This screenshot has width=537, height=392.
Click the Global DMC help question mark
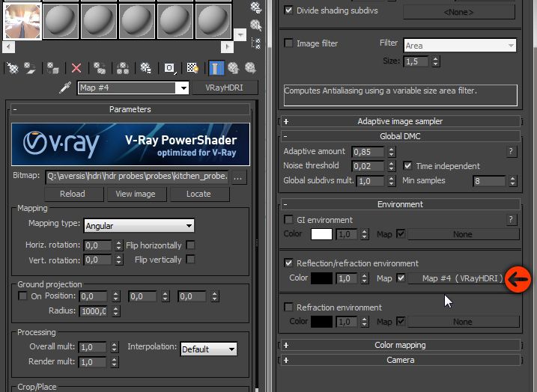(511, 151)
